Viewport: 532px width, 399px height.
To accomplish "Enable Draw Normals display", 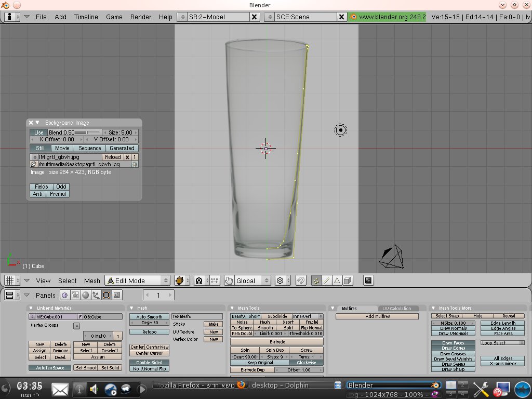I will point(453,328).
